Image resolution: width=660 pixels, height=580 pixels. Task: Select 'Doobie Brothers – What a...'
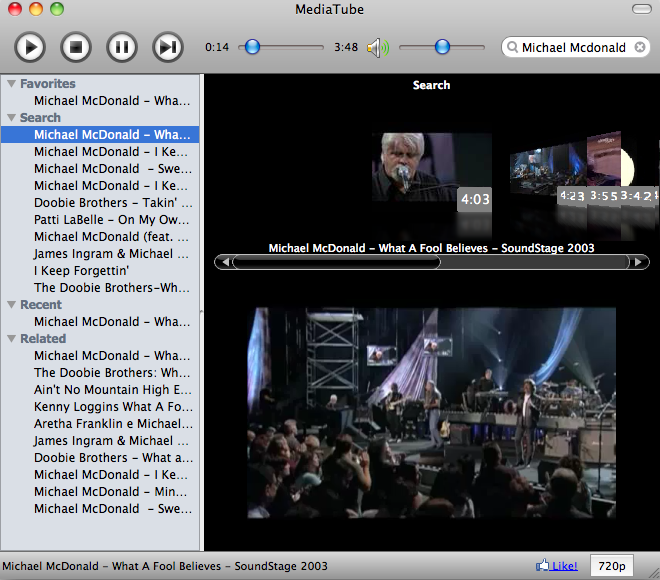coord(100,458)
